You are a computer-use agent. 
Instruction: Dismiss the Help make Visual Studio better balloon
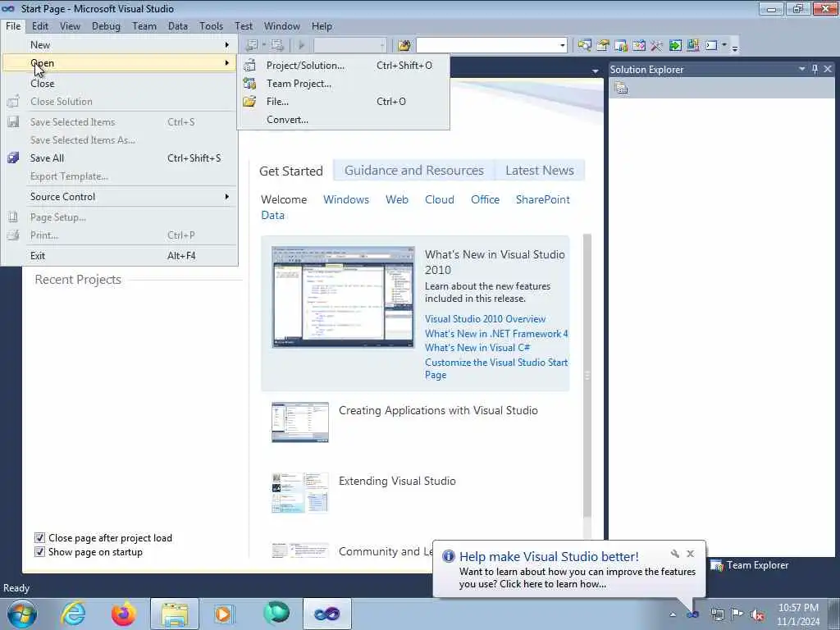pyautogui.click(x=691, y=554)
